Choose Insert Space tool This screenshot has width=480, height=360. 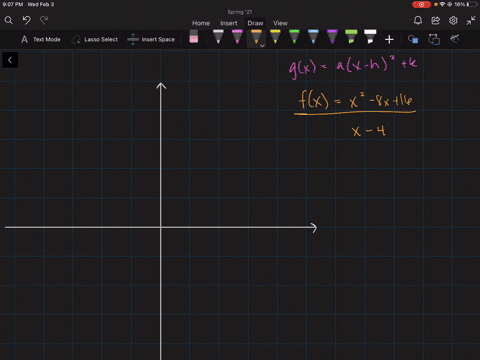click(x=151, y=39)
